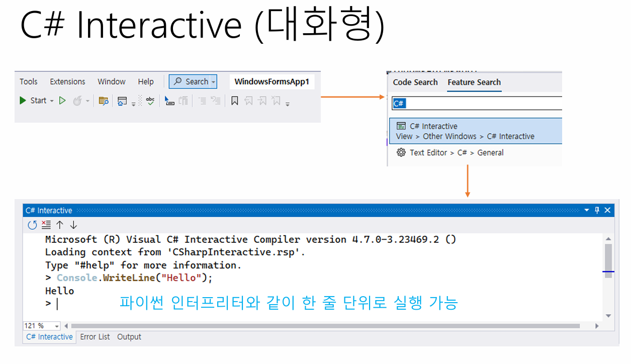Switch to the Code Search tab
631x364 pixels.
[415, 82]
